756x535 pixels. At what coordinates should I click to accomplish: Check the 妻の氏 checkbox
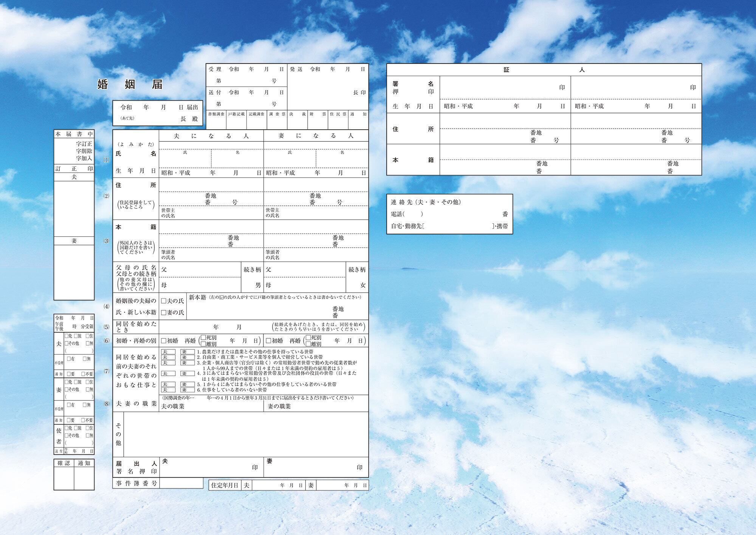pos(164,313)
